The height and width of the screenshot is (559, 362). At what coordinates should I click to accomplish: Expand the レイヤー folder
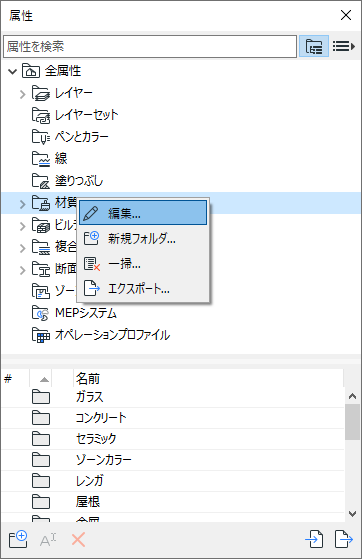pyautogui.click(x=22, y=94)
